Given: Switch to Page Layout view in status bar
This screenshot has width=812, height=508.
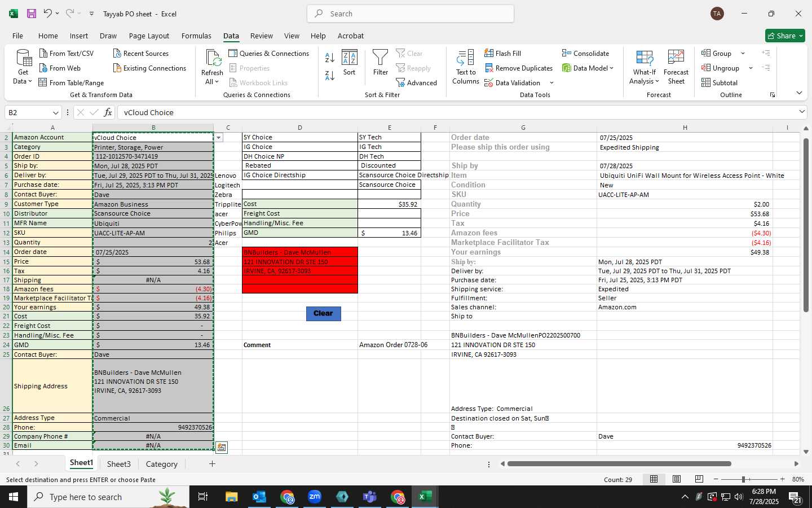Looking at the screenshot, I should click(x=677, y=479).
